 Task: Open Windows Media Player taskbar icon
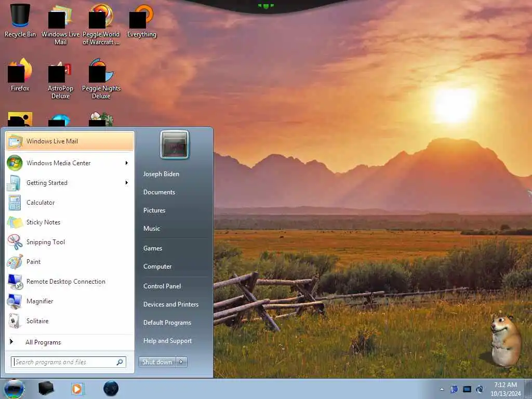point(77,389)
